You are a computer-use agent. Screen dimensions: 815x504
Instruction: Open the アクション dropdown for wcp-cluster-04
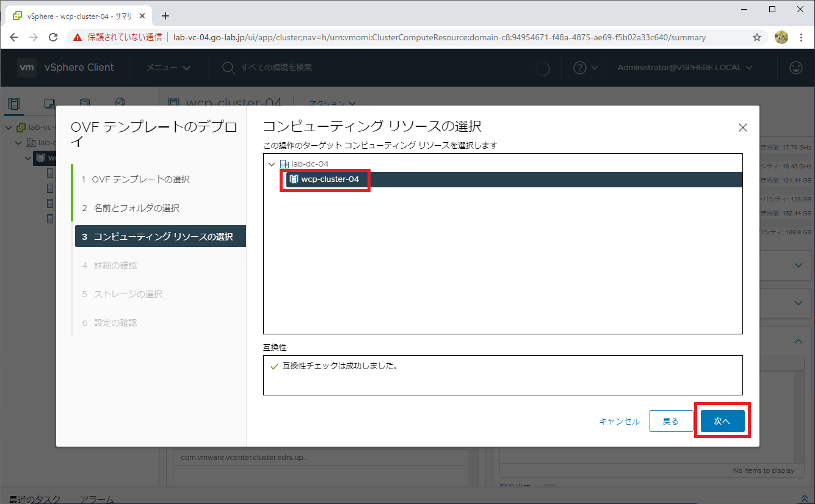[333, 104]
